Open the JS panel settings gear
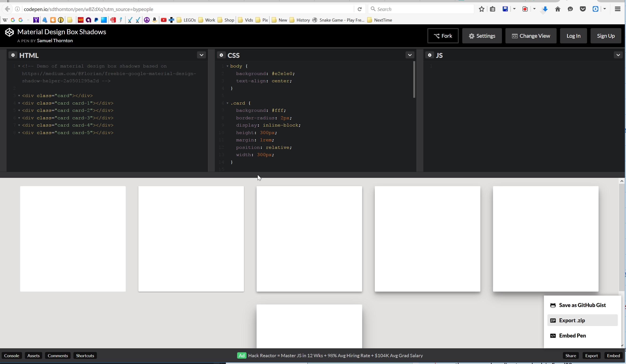Image resolution: width=626 pixels, height=364 pixels. [x=429, y=55]
